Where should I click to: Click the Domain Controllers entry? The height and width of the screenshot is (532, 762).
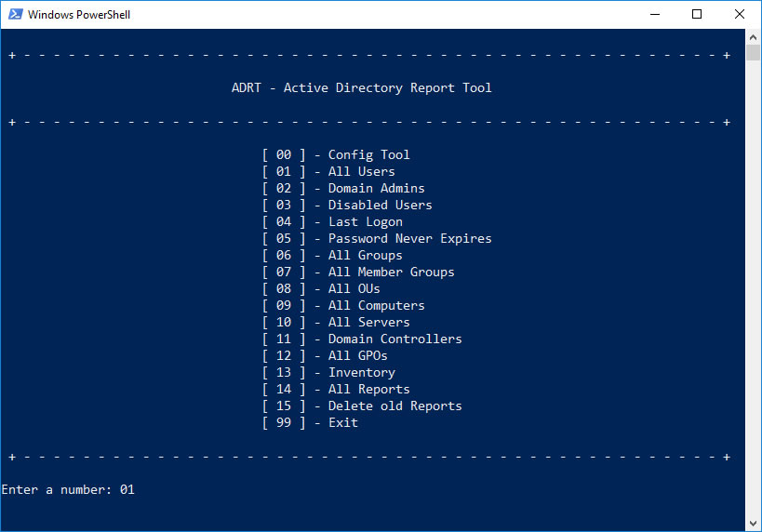pos(394,339)
